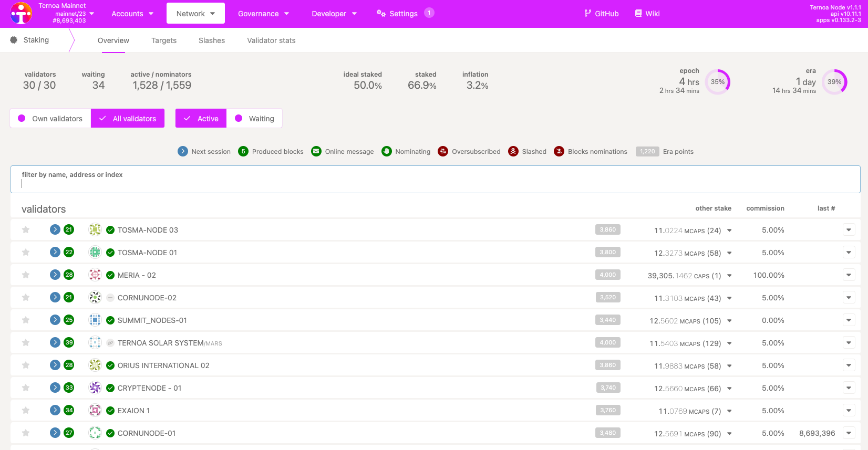This screenshot has height=450, width=868.
Task: Click next session icon for CORNUNODE-02
Action: (55, 297)
